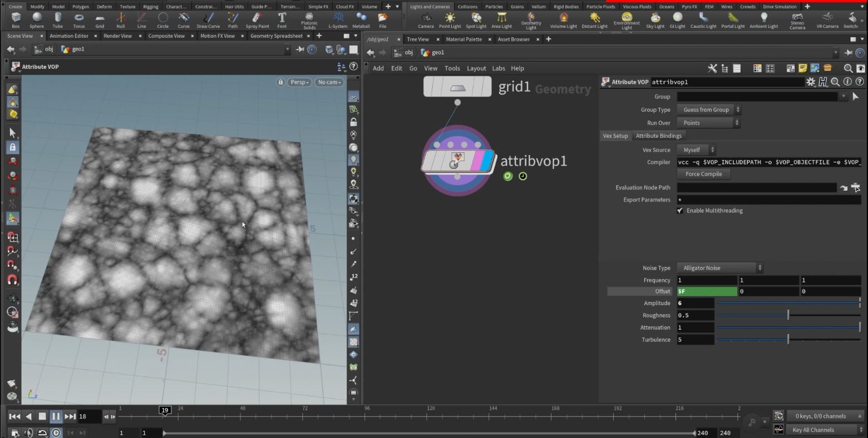Add a Point Light
The height and width of the screenshot is (438, 868).
[x=450, y=21]
